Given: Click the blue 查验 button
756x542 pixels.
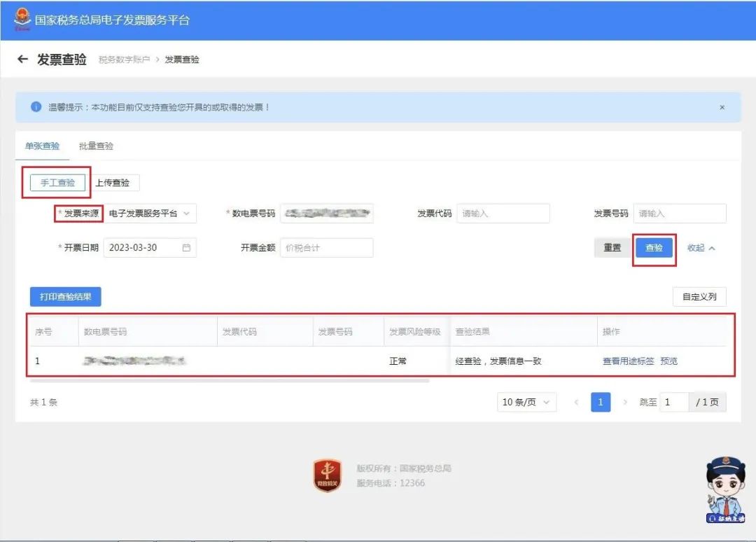Looking at the screenshot, I should click(654, 247).
